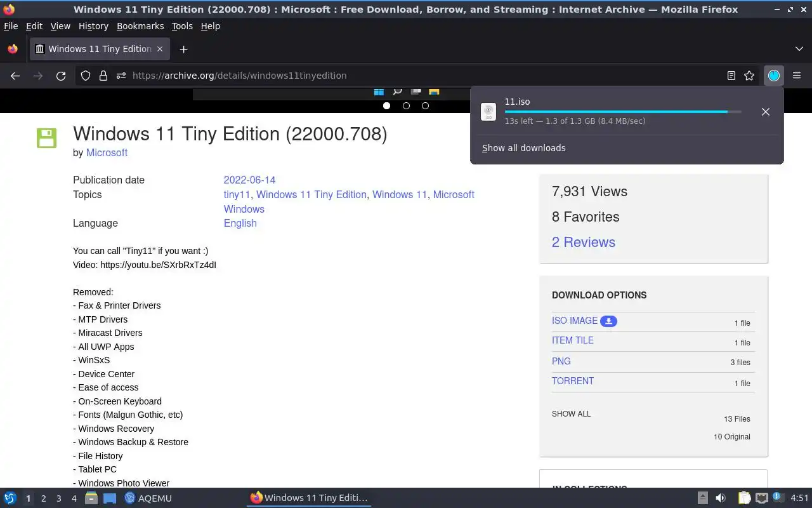
Task: Click the 11.iso download progress bar
Action: pyautogui.click(x=623, y=112)
